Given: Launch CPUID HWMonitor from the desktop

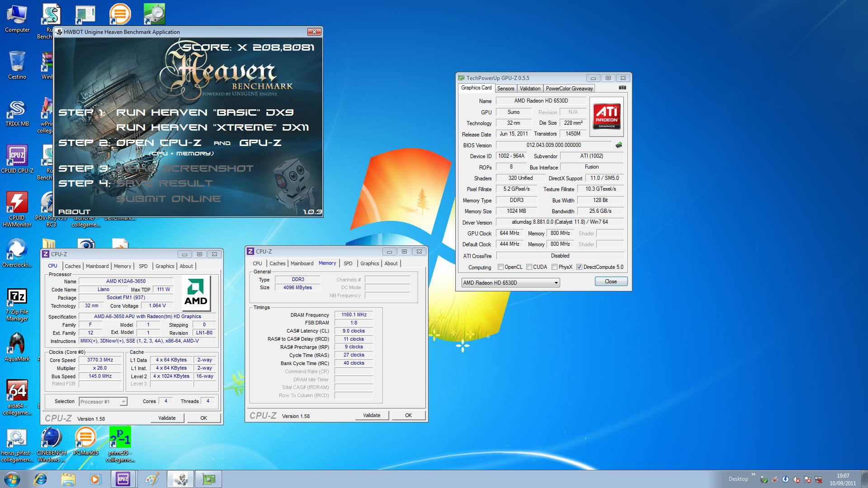Looking at the screenshot, I should (17, 209).
